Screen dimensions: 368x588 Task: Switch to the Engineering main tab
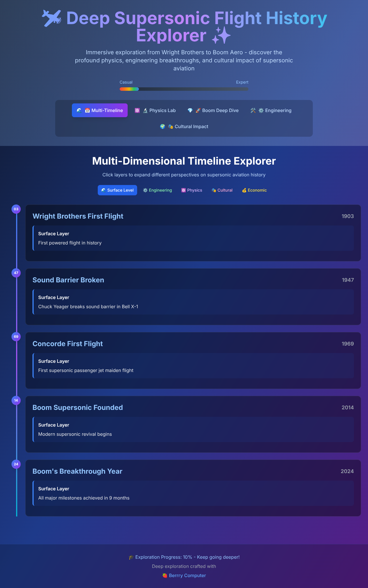coord(271,110)
